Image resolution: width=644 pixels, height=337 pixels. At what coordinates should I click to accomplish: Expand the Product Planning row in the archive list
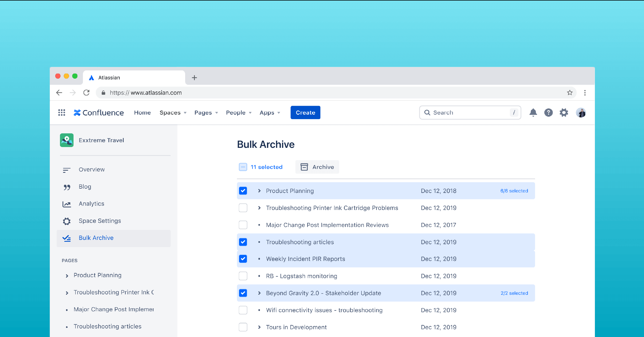point(259,191)
